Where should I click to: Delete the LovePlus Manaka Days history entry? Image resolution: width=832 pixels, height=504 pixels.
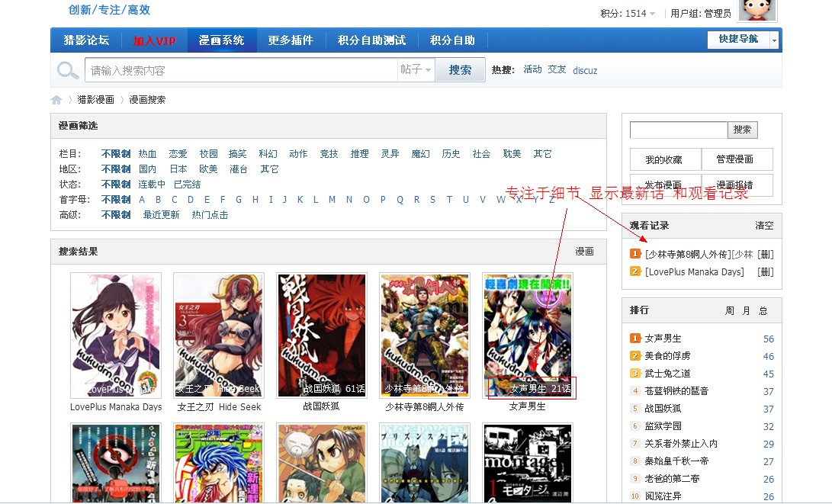coord(765,271)
